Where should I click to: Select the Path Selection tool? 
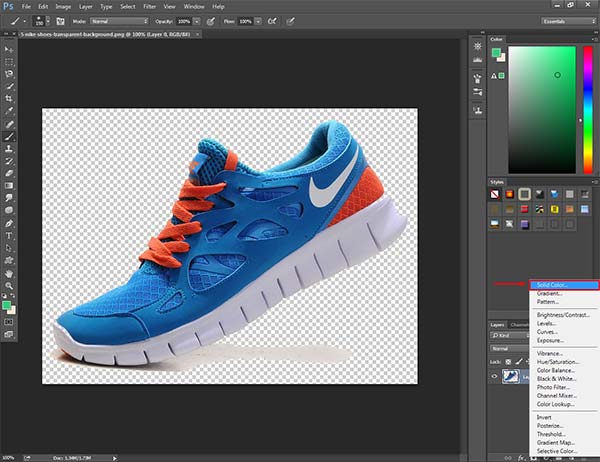coord(8,248)
